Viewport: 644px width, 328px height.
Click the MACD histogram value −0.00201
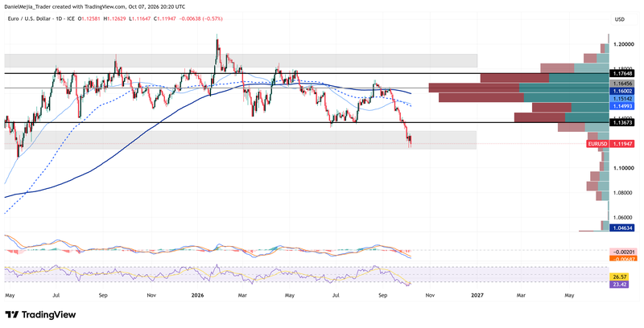[x=625, y=252]
